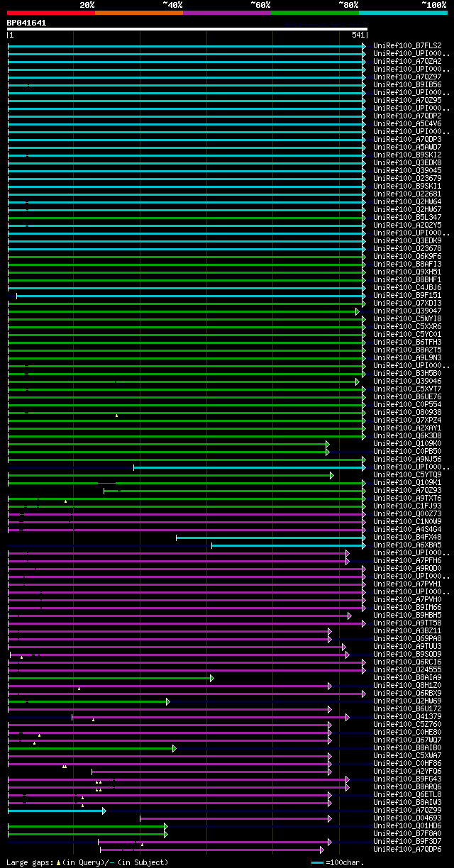Select the UniRef100_Q39047 label
The width and height of the screenshot is (454, 868).
[x=407, y=311]
